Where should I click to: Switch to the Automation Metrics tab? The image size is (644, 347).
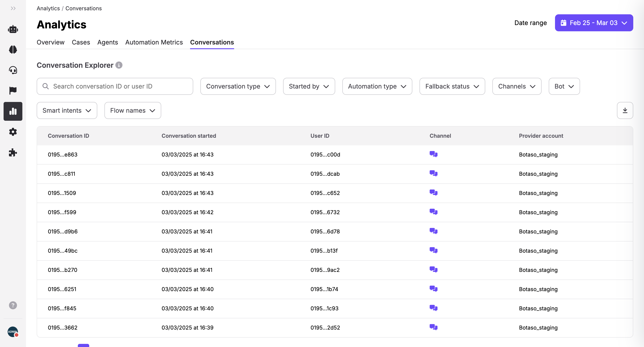pos(154,42)
